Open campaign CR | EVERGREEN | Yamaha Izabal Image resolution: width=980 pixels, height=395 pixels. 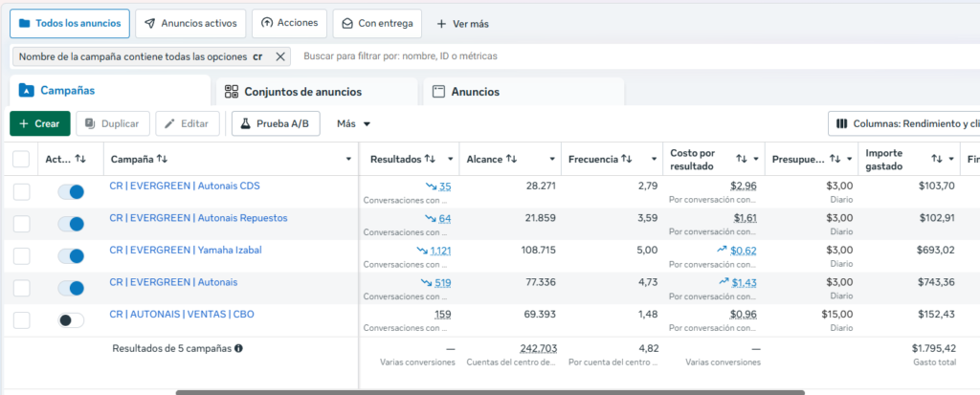point(186,250)
